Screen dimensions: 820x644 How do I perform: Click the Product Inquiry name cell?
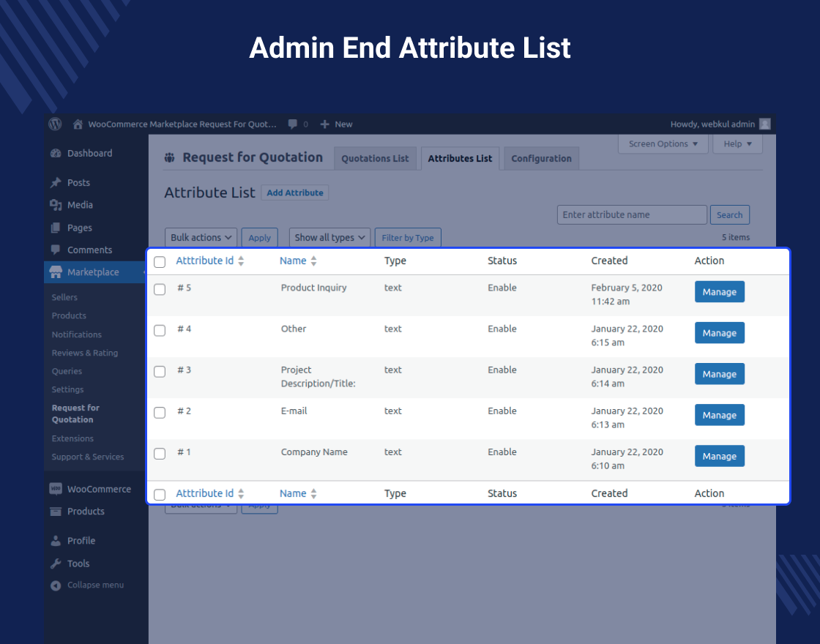coord(314,288)
